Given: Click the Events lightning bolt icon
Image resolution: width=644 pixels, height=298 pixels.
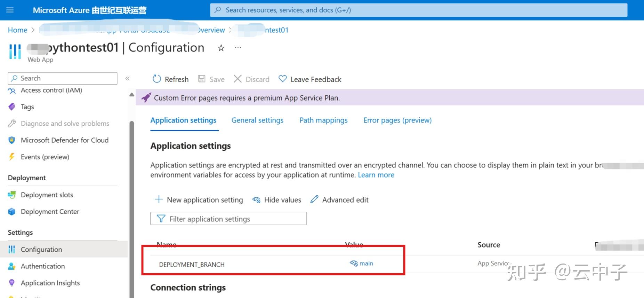Looking at the screenshot, I should coord(12,157).
